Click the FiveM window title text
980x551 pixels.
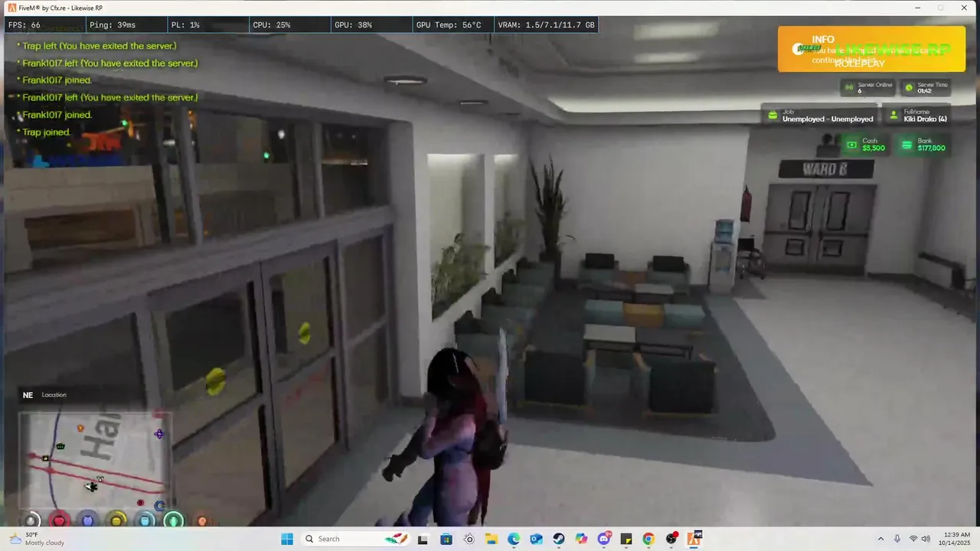[60, 8]
